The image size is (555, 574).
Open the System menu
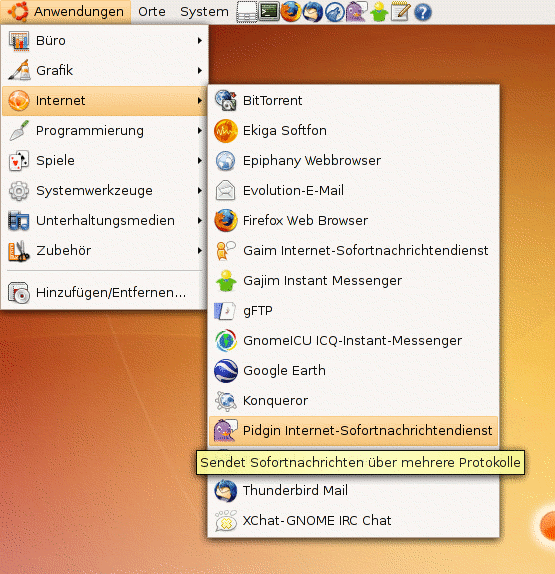(204, 12)
